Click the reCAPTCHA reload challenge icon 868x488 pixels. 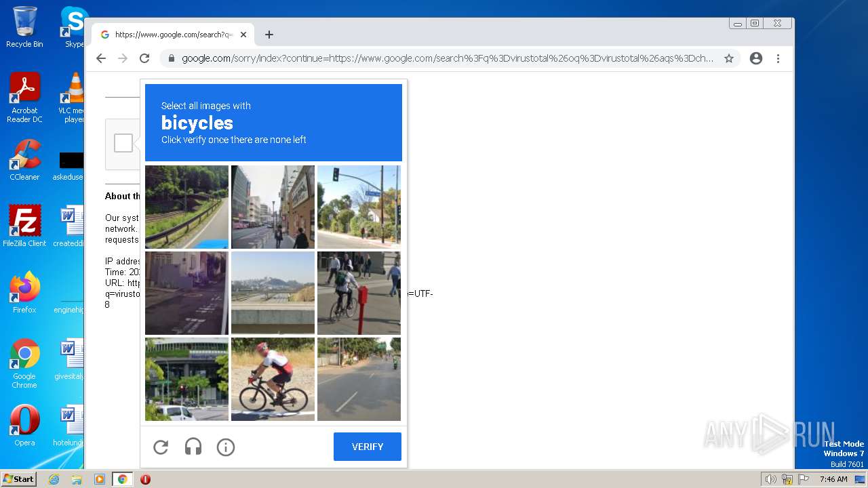tap(161, 447)
